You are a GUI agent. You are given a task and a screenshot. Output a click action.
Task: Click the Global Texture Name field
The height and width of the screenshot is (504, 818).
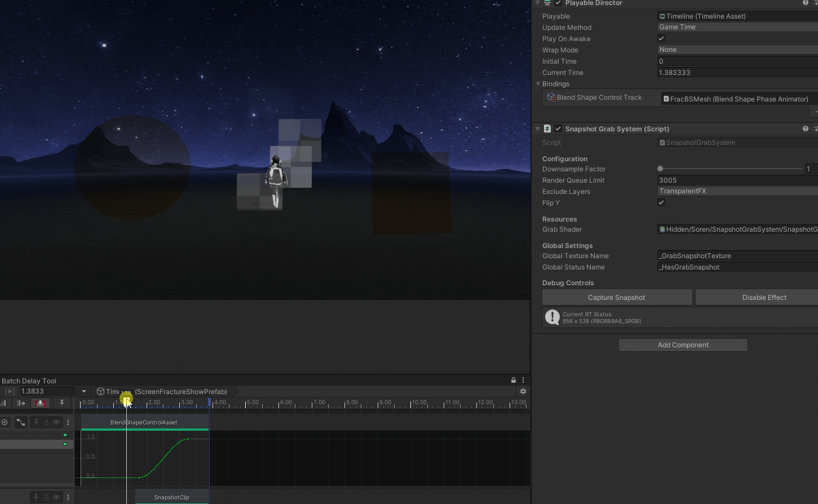[x=737, y=256]
